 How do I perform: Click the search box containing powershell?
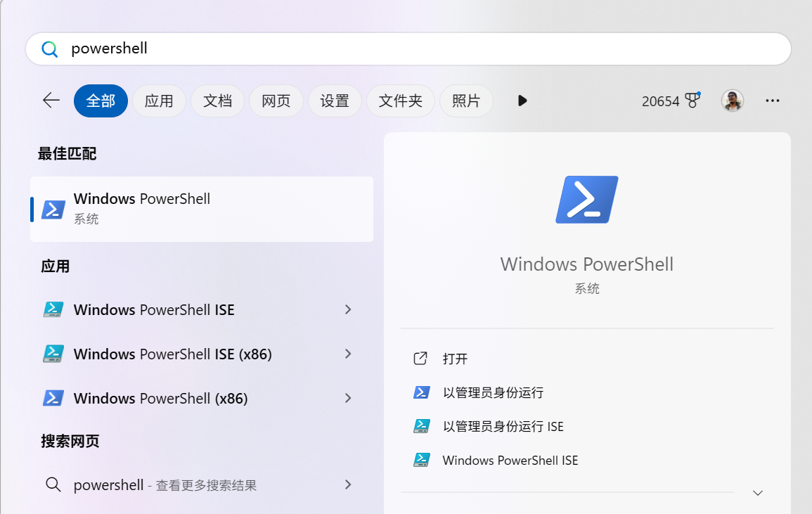(408, 49)
